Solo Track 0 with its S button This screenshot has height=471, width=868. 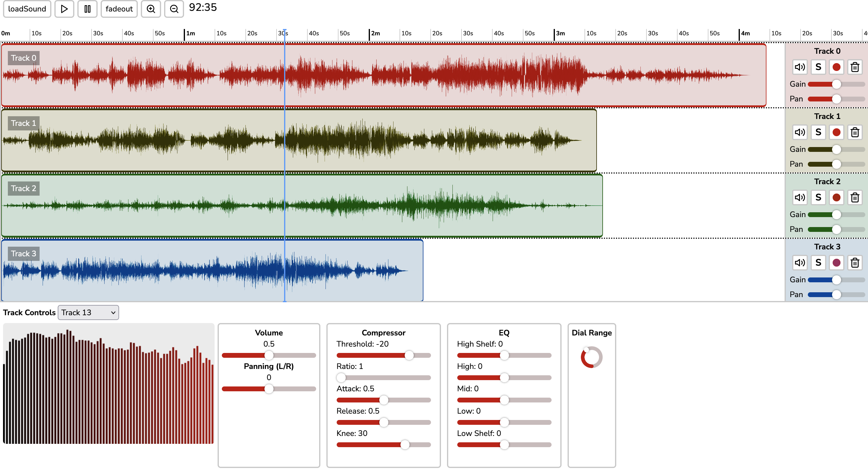pyautogui.click(x=818, y=67)
